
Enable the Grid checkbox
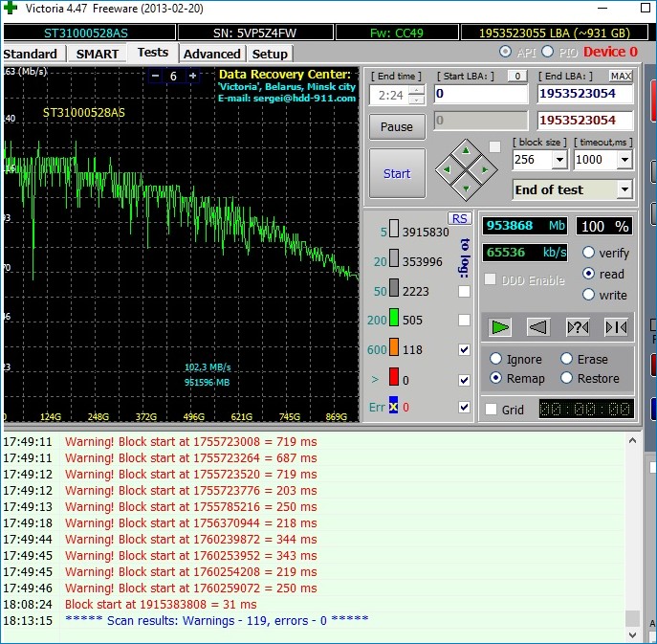(x=491, y=410)
